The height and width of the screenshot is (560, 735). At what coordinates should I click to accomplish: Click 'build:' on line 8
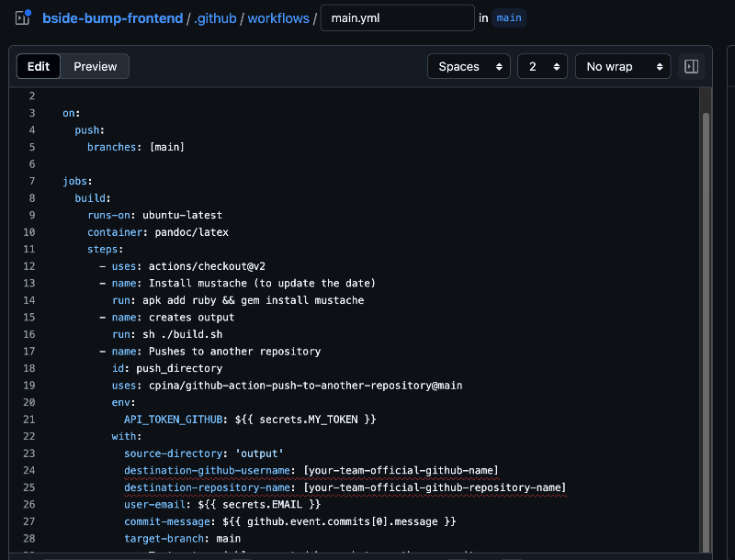(93, 198)
